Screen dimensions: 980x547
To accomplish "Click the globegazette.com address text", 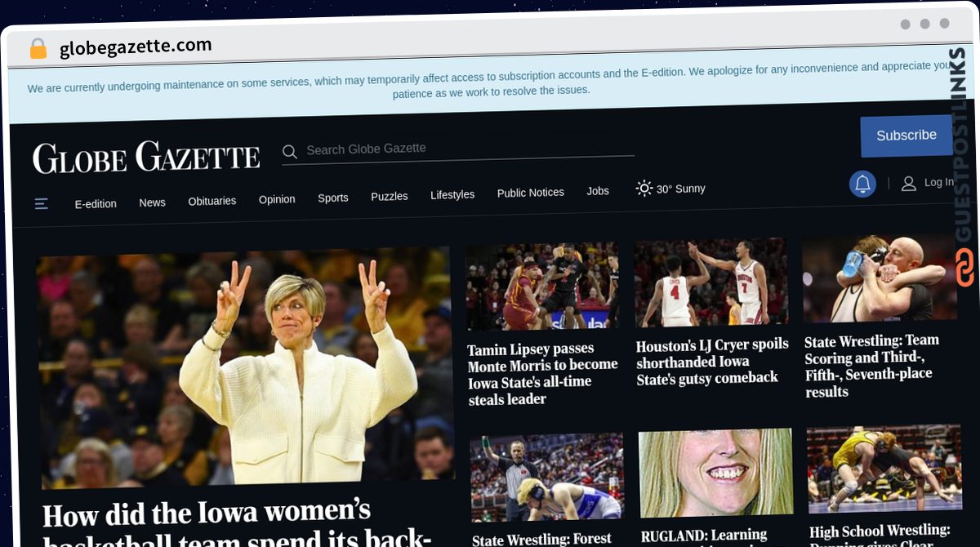I will [136, 47].
